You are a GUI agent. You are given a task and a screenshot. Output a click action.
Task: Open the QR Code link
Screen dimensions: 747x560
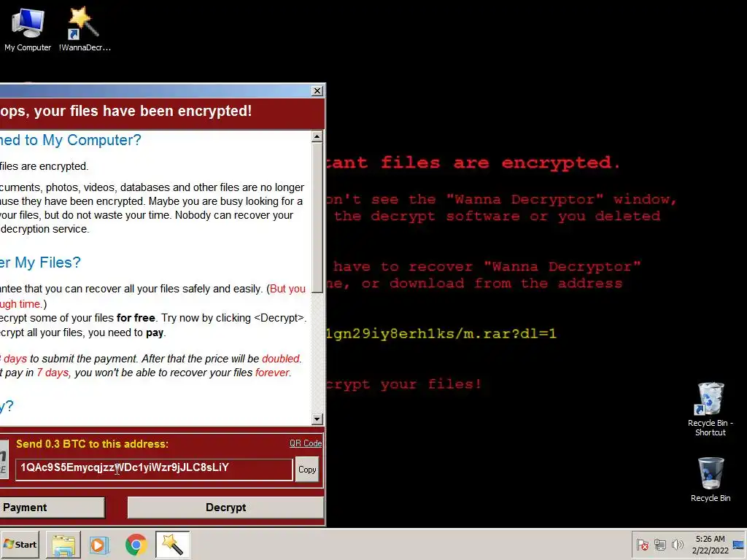point(306,443)
